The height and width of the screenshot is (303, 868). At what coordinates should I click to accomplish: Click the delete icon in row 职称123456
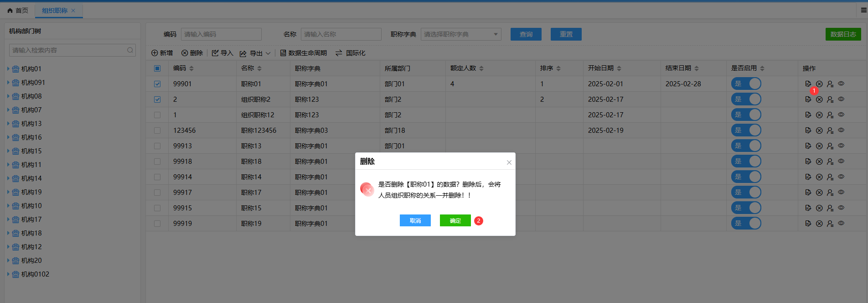pyautogui.click(x=819, y=131)
